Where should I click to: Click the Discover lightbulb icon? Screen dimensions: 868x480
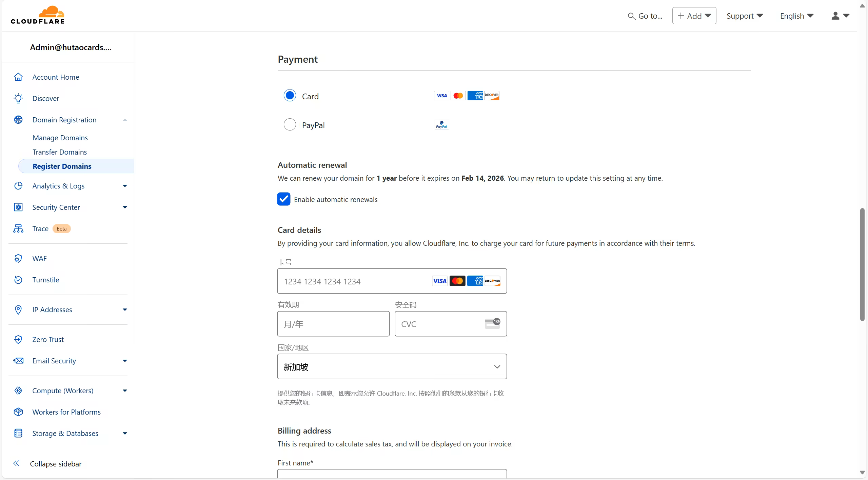click(x=18, y=99)
